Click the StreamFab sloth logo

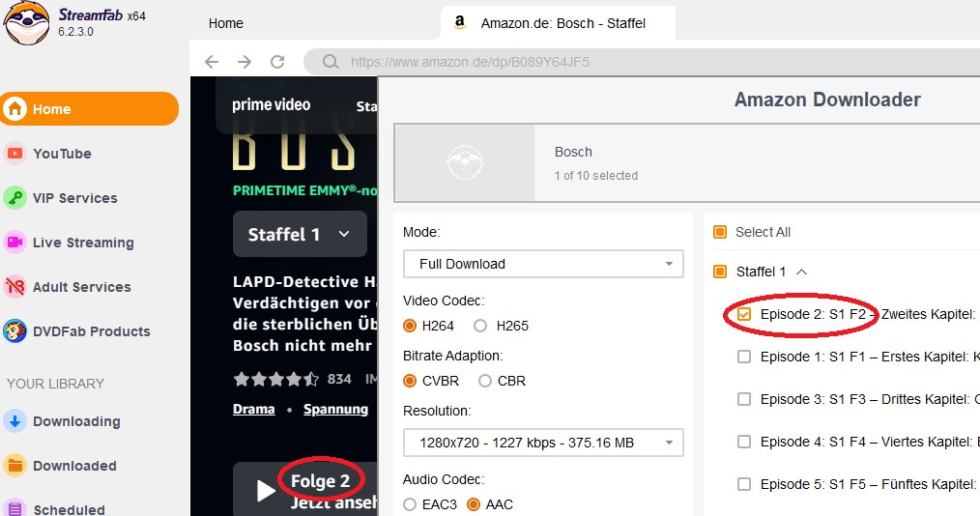tap(26, 23)
